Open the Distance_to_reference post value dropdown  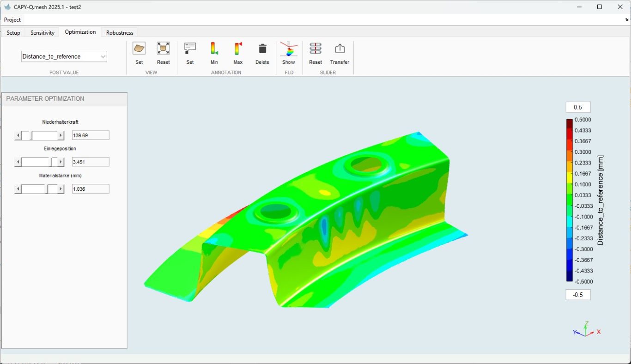click(64, 56)
